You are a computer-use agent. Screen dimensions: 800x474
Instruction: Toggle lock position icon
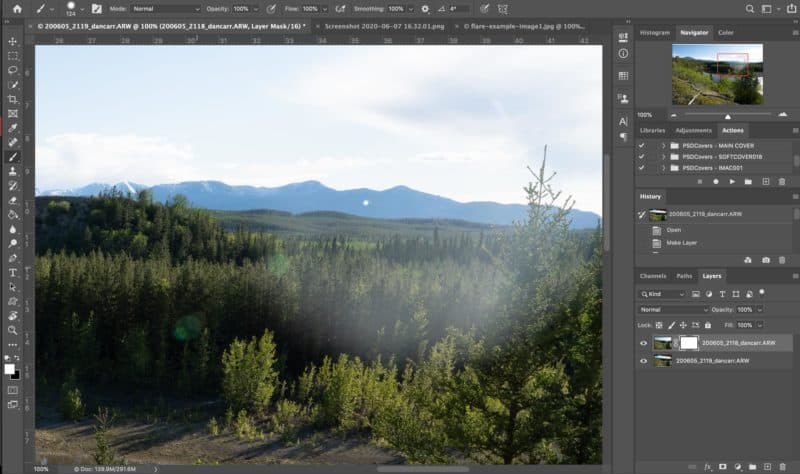tap(683, 325)
